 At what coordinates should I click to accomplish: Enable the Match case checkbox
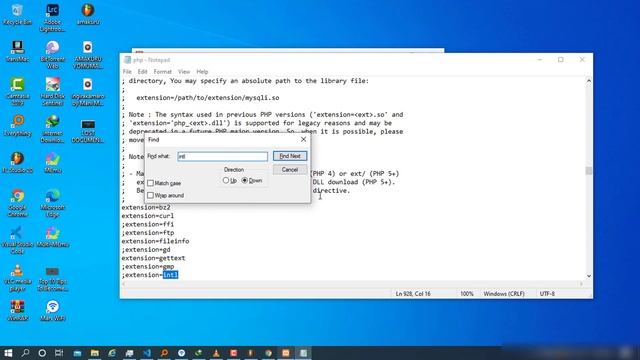150,183
